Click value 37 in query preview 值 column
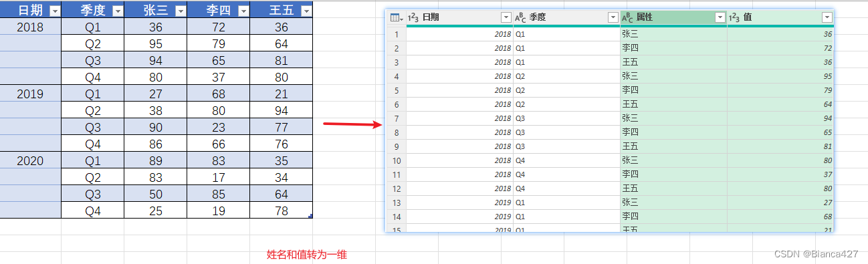Viewport: 868px width, 264px height. (780, 174)
